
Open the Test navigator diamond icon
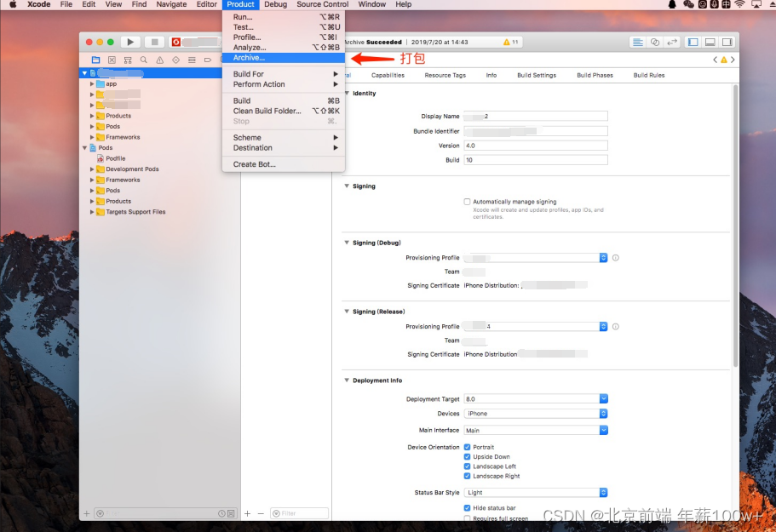175,60
